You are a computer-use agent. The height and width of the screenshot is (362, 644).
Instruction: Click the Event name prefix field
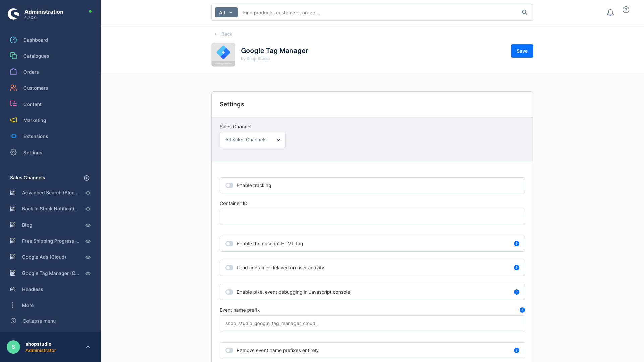(372, 323)
